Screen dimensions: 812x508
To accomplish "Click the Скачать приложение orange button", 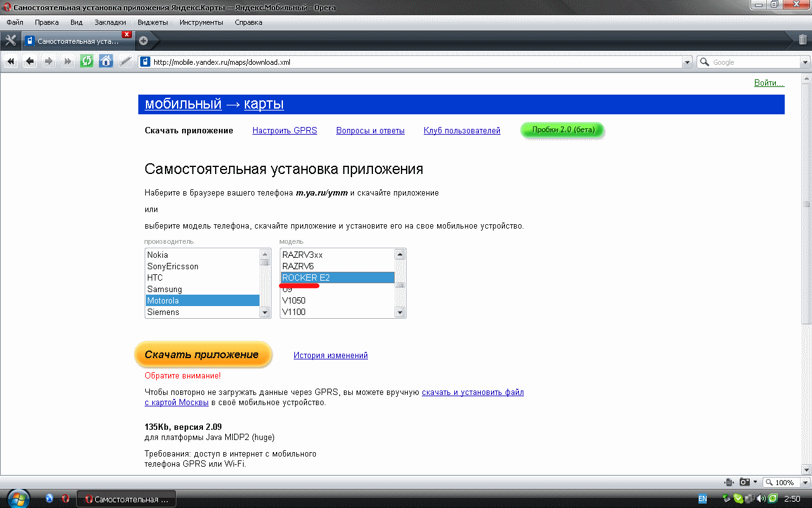I will pos(202,355).
